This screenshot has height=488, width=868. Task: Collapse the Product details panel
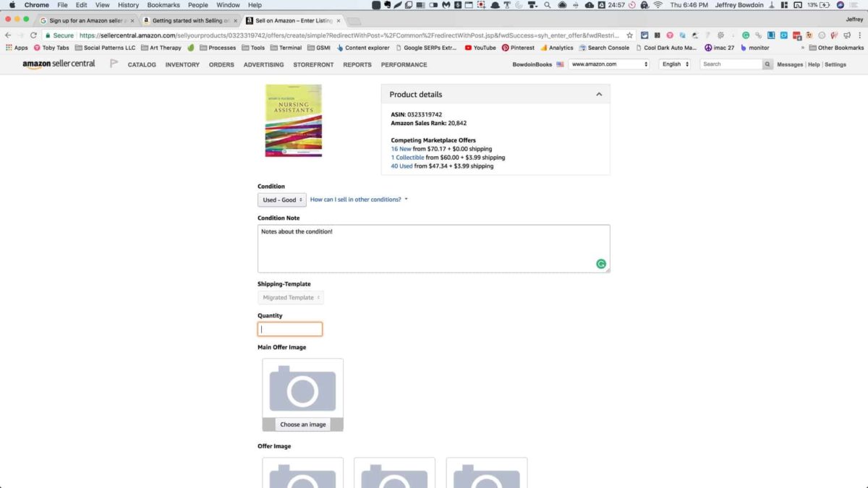click(x=599, y=94)
